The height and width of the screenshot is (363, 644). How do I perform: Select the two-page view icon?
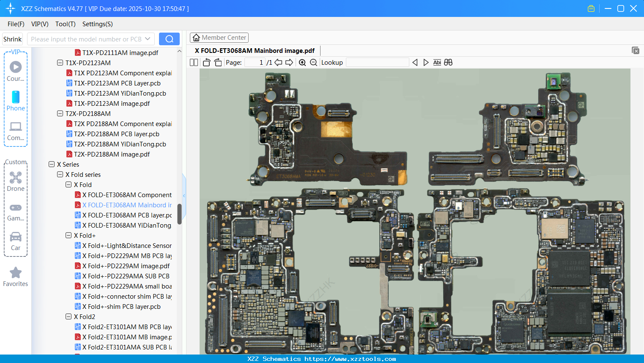pos(194,62)
